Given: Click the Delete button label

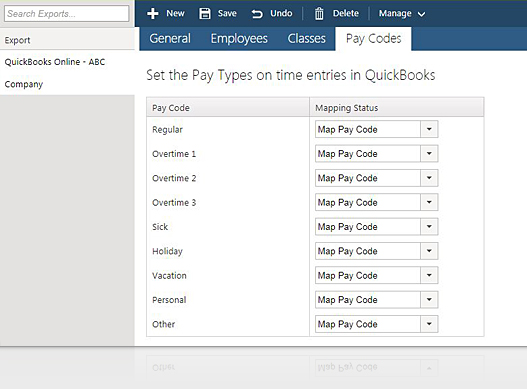Looking at the screenshot, I should pos(346,13).
